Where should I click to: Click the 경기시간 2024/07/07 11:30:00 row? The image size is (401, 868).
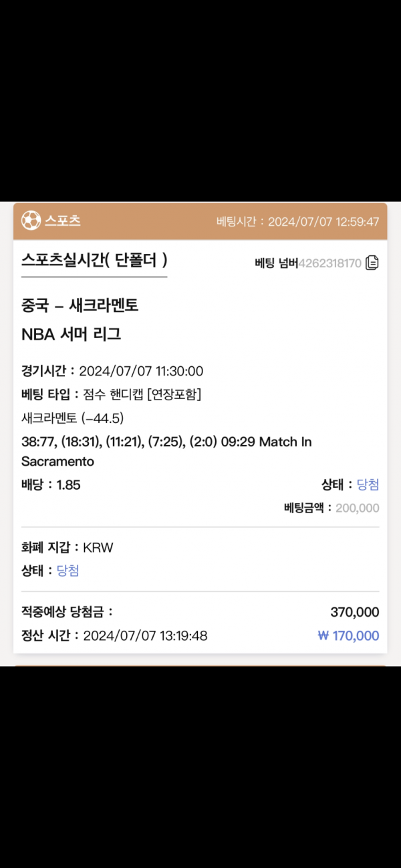click(x=112, y=372)
